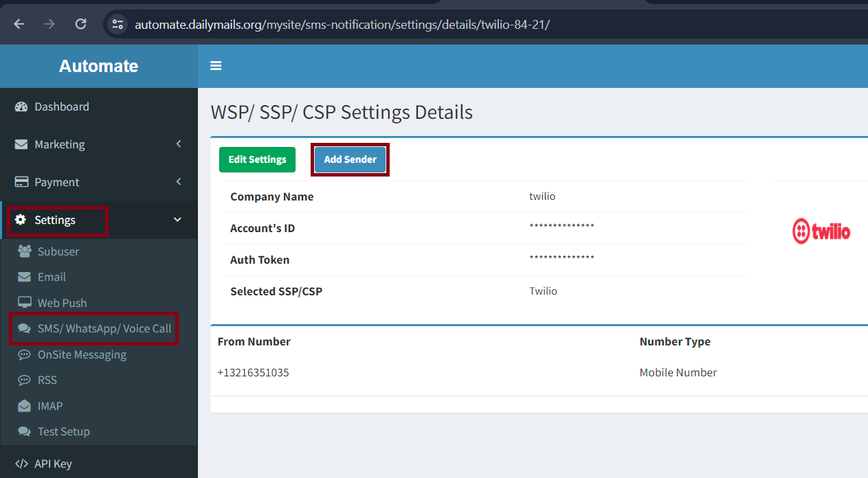Image resolution: width=868 pixels, height=478 pixels.
Task: Open the Email settings menu item
Action: pyautogui.click(x=52, y=277)
